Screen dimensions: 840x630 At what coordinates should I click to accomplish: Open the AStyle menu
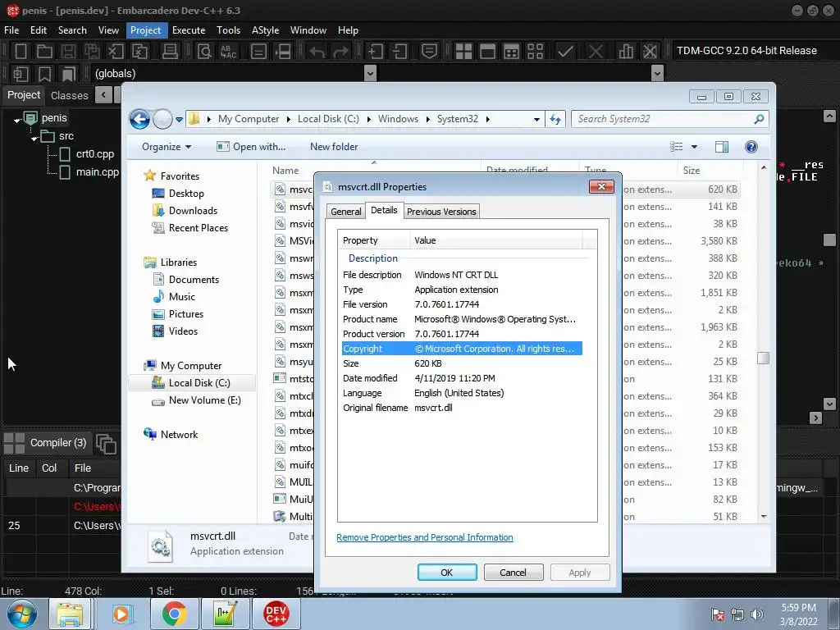265,30
